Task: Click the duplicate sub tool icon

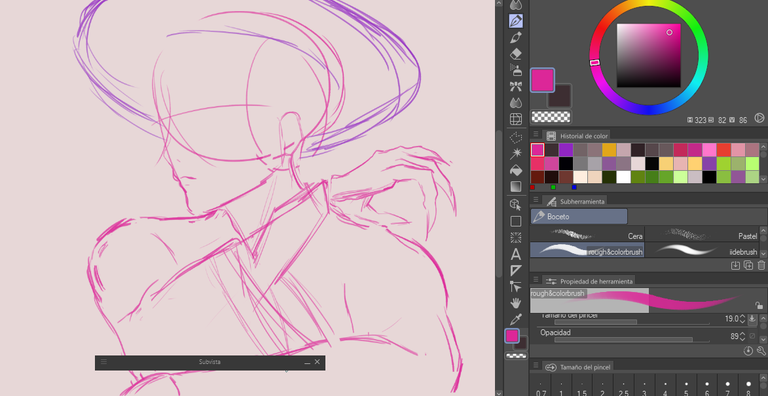Action: click(x=748, y=266)
